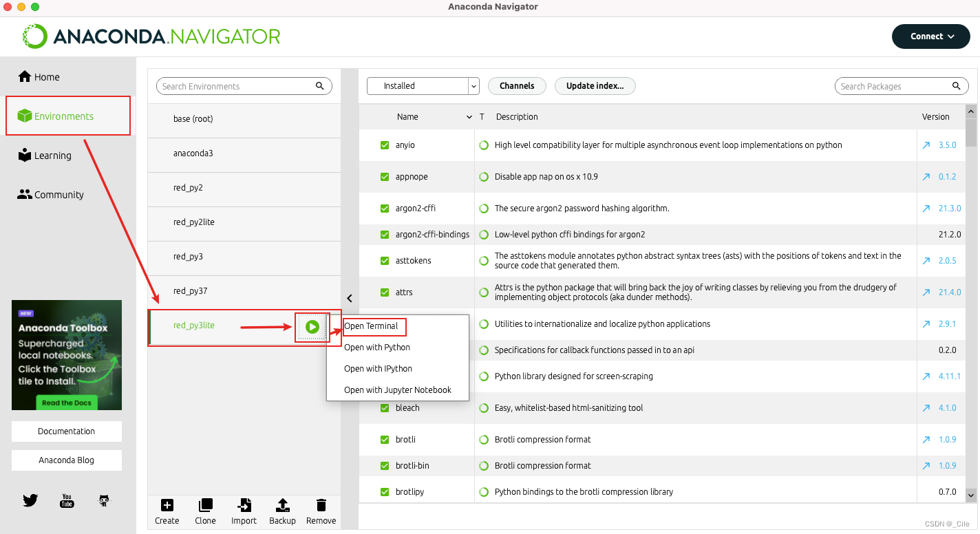Go to the Home section
The image size is (980, 534).
coord(39,77)
